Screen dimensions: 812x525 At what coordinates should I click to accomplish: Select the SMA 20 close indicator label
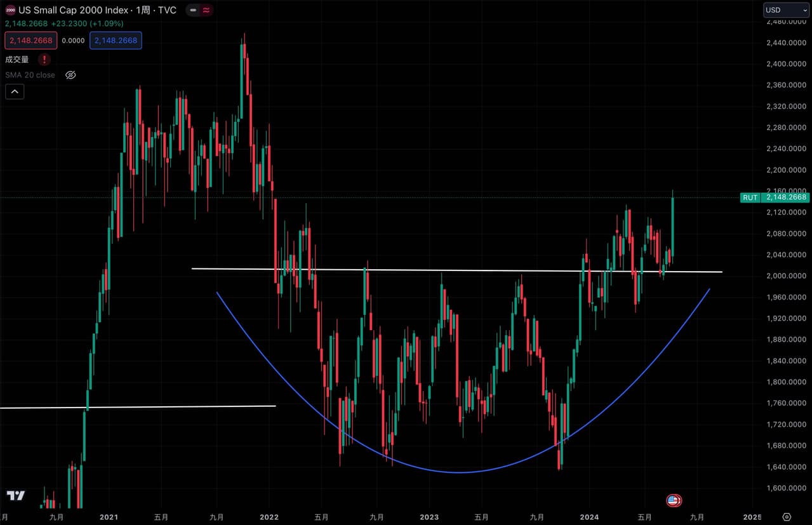tap(30, 75)
